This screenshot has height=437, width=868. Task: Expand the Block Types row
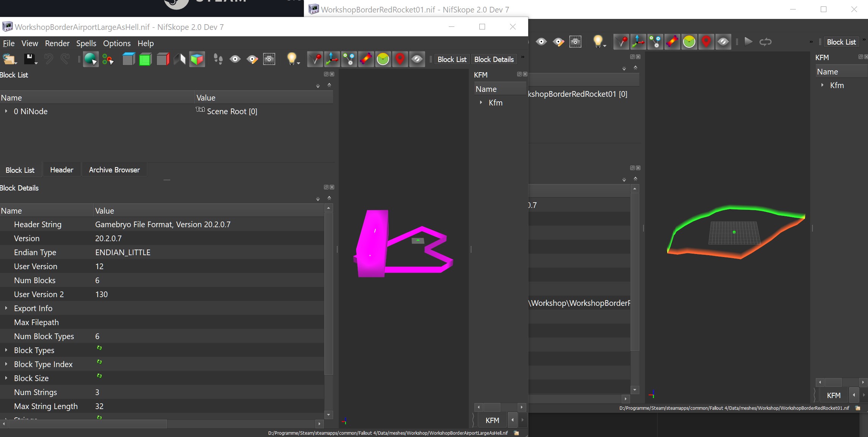click(6, 350)
